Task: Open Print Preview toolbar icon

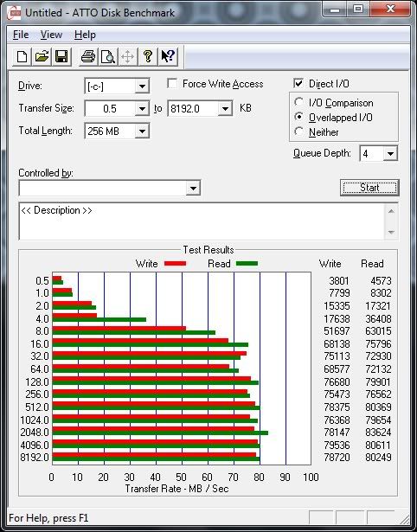Action: point(108,56)
